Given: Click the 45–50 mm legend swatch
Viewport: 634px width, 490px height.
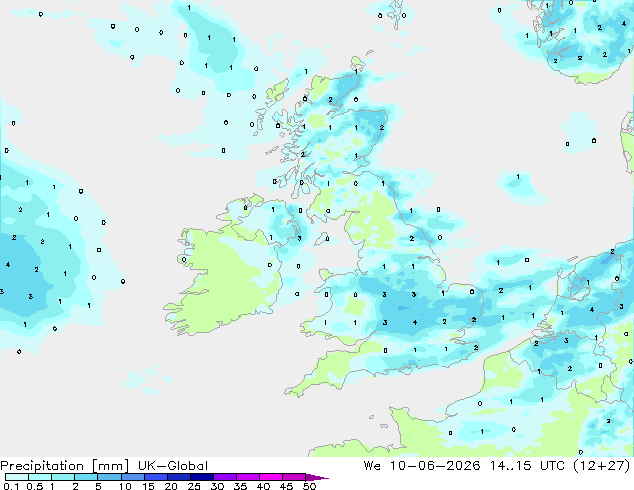Looking at the screenshot, I should [x=294, y=477].
